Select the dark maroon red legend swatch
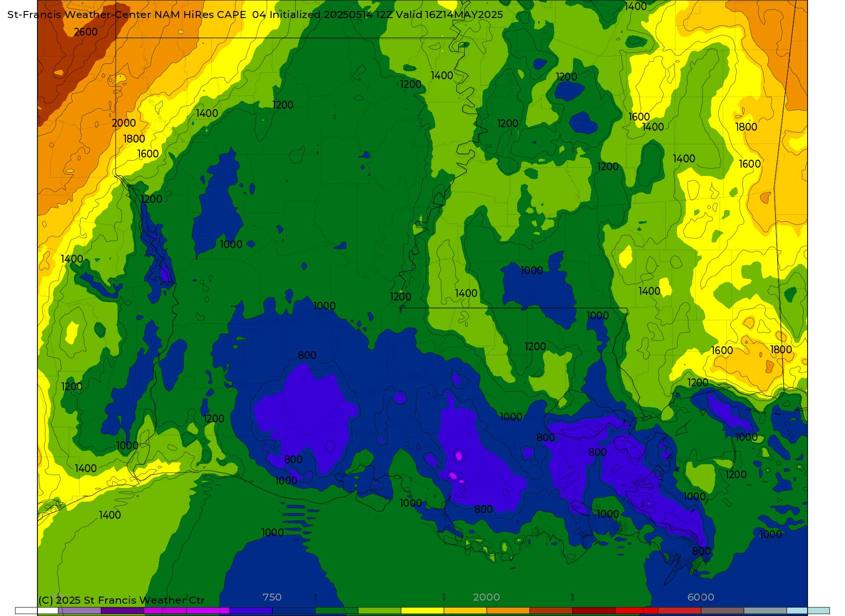Image resolution: width=845 pixels, height=616 pixels. click(x=594, y=611)
